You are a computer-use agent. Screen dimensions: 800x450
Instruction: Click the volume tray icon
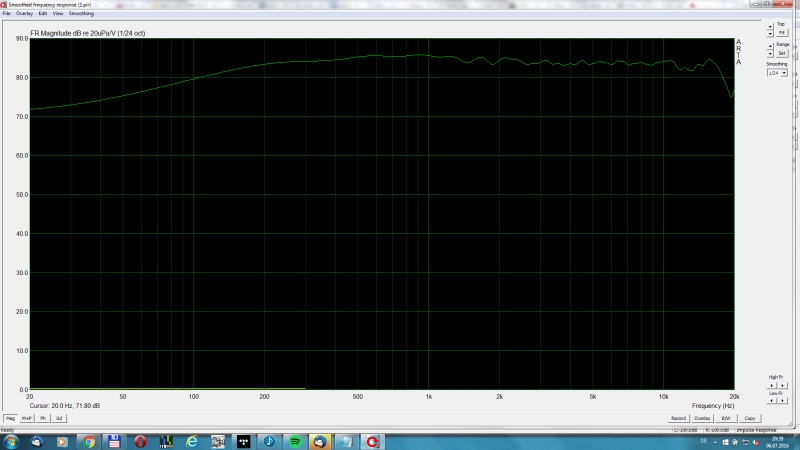coord(756,442)
